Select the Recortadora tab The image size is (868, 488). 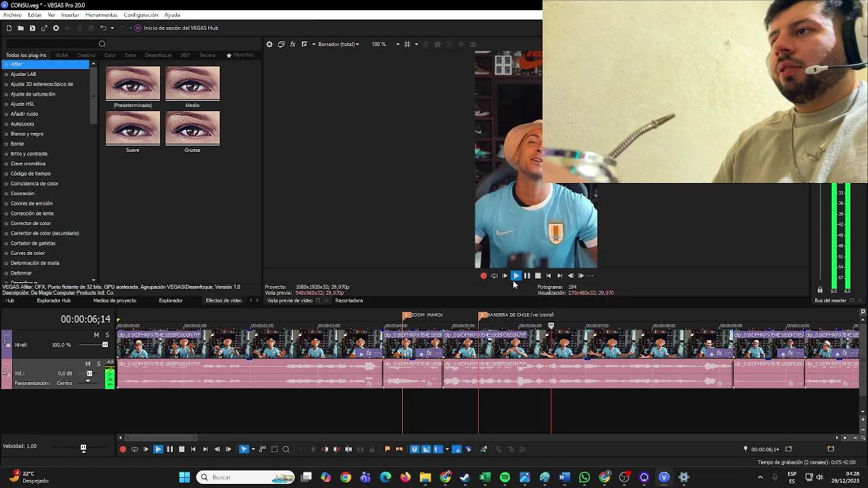(x=349, y=300)
